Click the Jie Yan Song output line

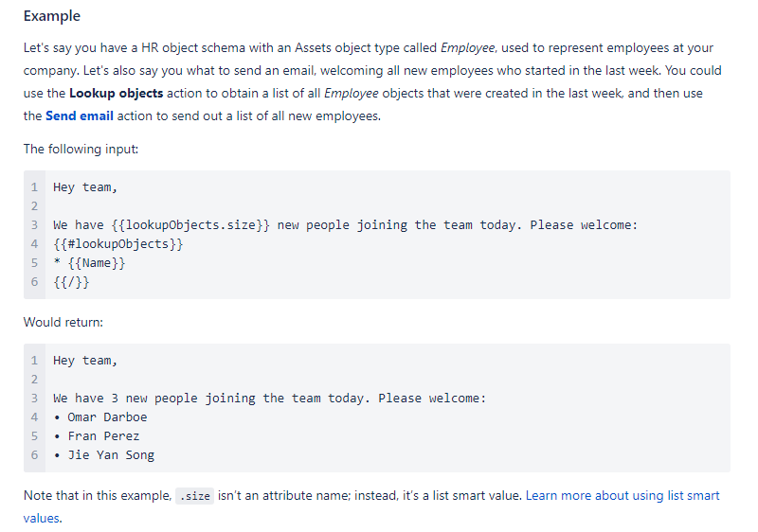pos(104,455)
